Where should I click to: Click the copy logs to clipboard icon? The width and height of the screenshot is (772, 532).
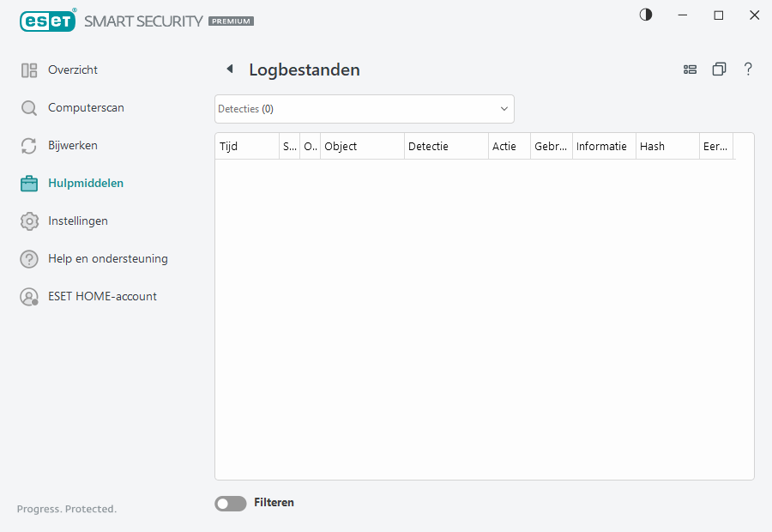coord(719,69)
